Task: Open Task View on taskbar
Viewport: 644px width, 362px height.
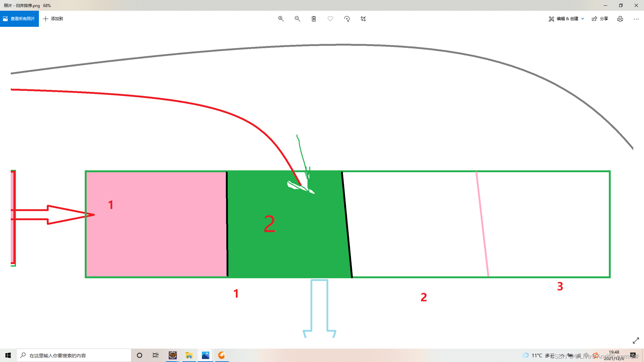Action: coord(156,355)
